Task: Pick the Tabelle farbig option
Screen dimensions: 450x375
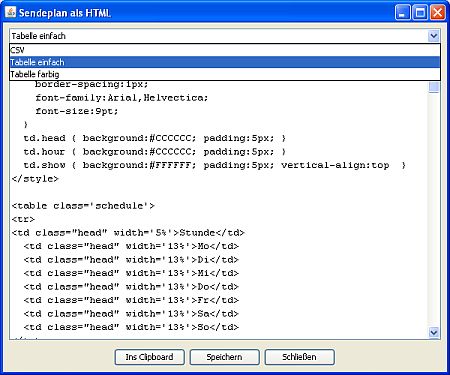Action: pos(225,74)
